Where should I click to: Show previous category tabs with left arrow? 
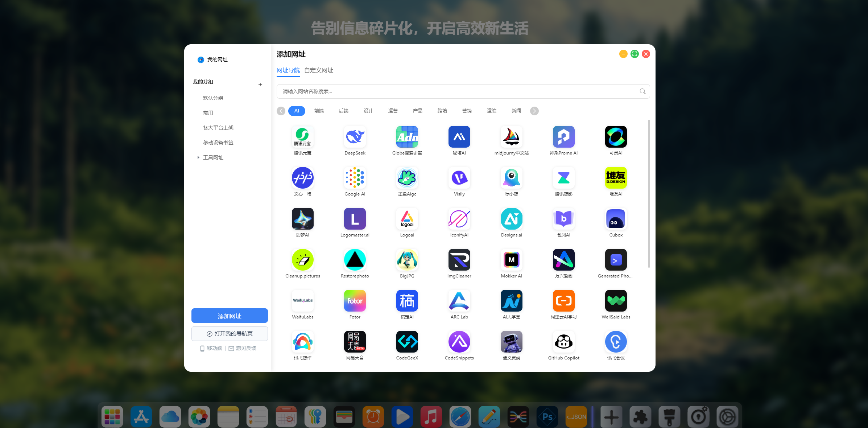[x=281, y=111]
